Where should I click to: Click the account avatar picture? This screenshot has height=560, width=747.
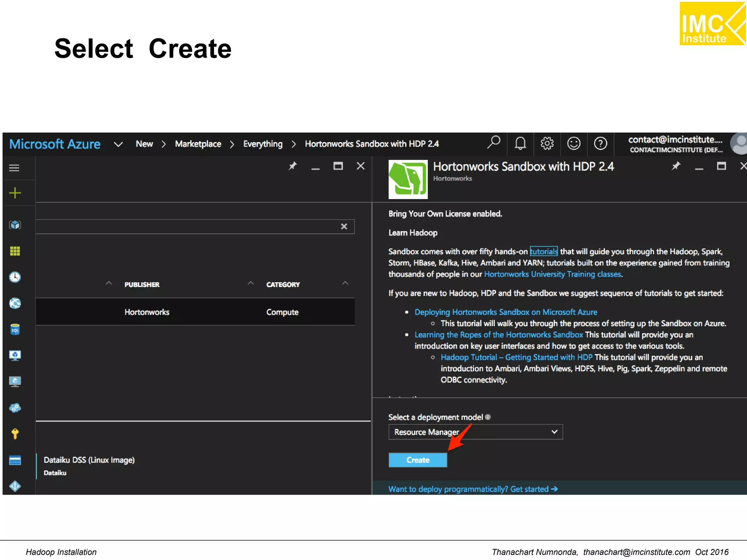[x=739, y=144]
